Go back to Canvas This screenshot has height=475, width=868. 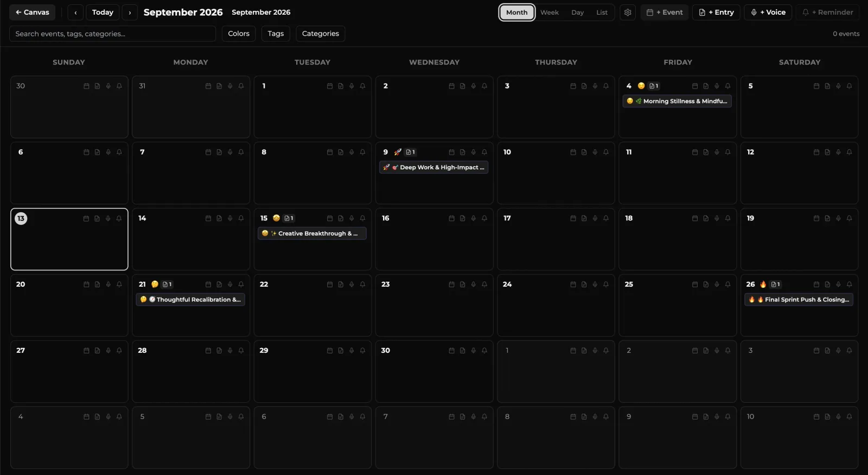pyautogui.click(x=32, y=12)
